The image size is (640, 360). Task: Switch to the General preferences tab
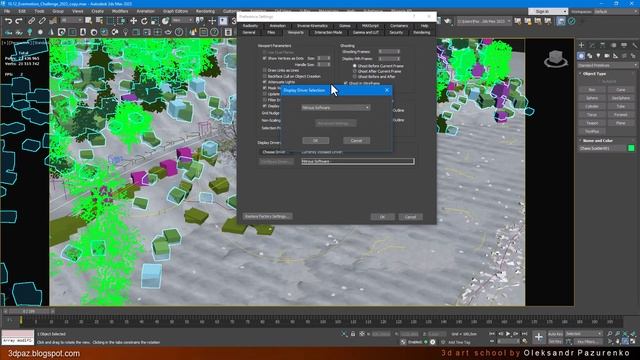pos(249,33)
